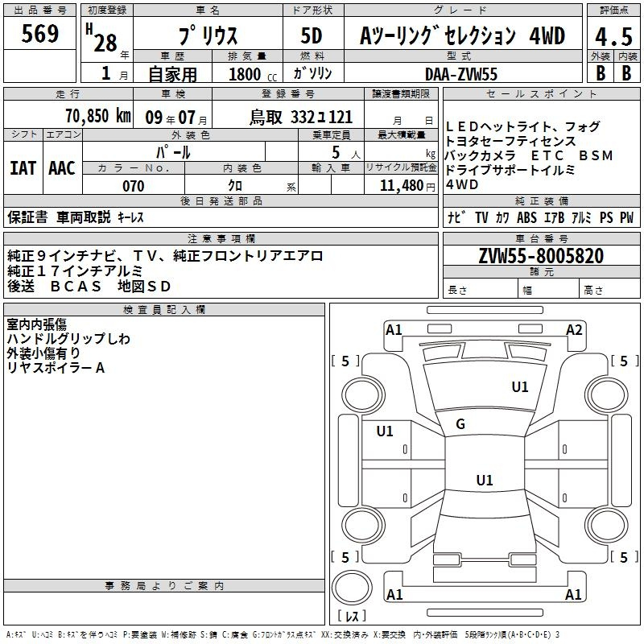Click the color number 070
The image size is (644, 644).
point(134,186)
